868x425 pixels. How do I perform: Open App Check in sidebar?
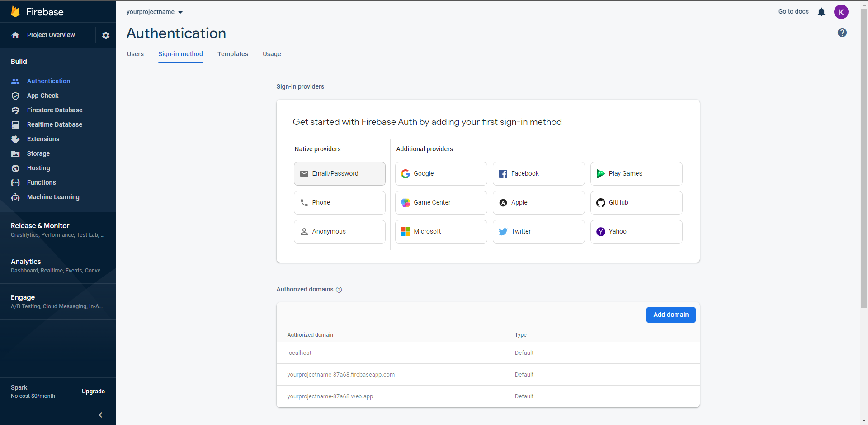pyautogui.click(x=42, y=96)
